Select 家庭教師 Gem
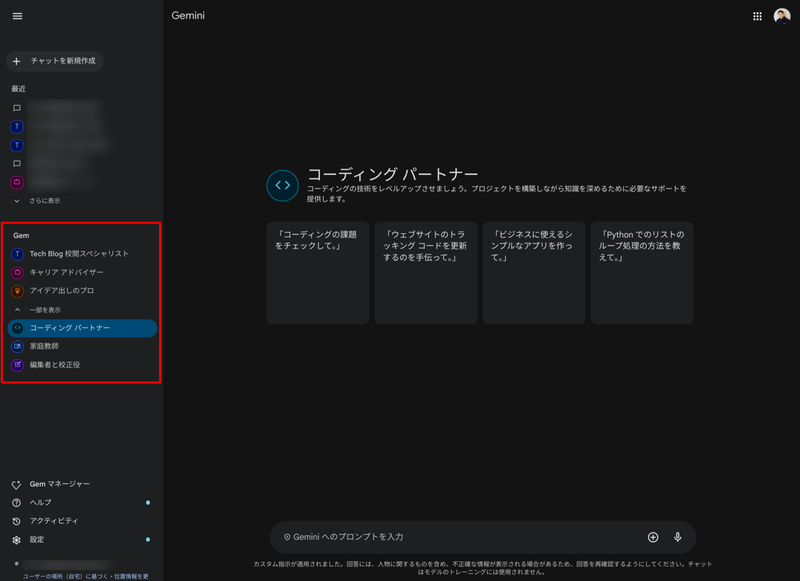Image resolution: width=800 pixels, height=581 pixels. pos(82,346)
